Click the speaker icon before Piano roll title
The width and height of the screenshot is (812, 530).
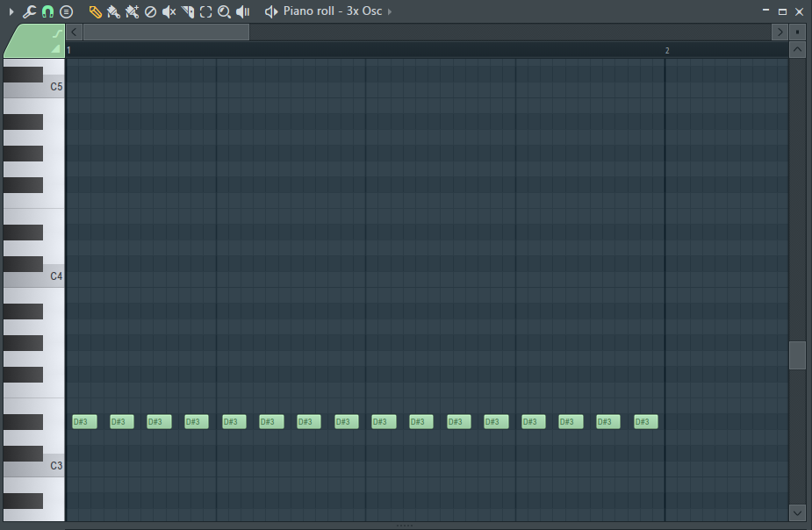(x=271, y=11)
